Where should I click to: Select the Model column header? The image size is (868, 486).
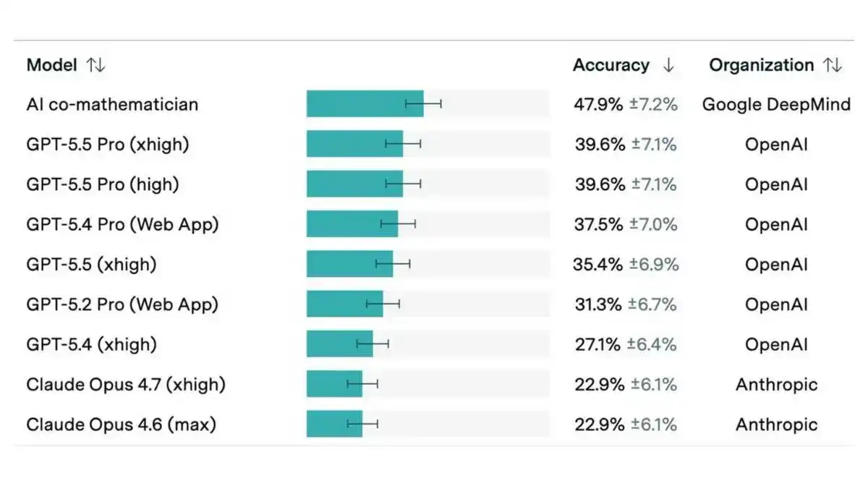pyautogui.click(x=51, y=65)
